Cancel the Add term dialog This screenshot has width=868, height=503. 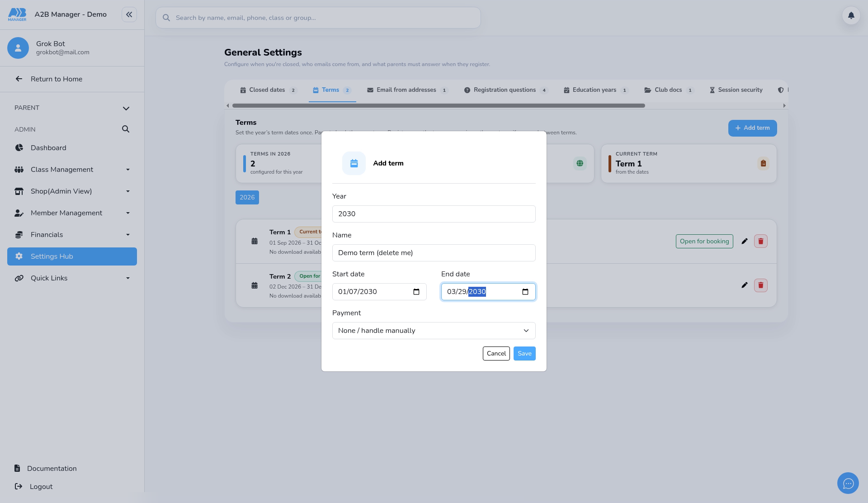click(x=496, y=353)
